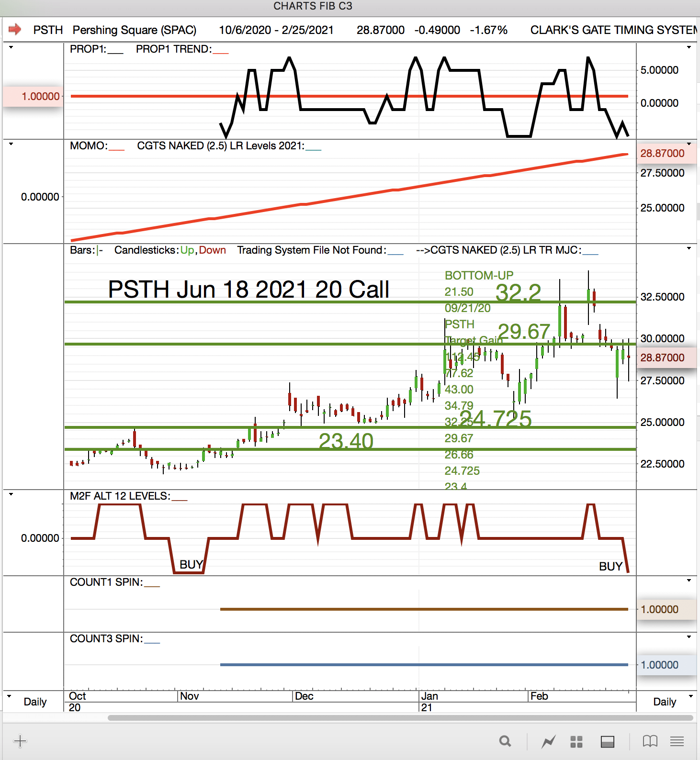Click the PROP1 black line swatch

[x=115, y=53]
